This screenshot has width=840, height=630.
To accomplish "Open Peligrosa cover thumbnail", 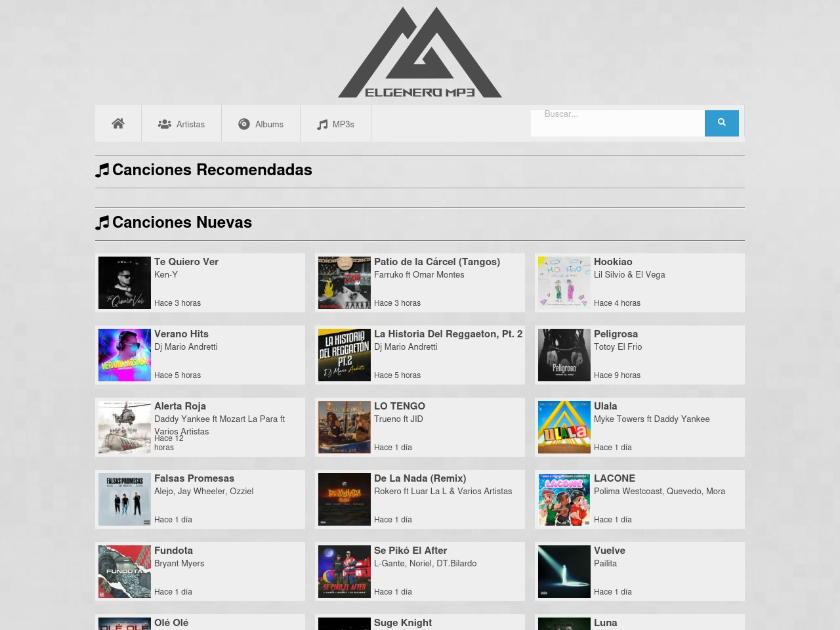I will pyautogui.click(x=564, y=355).
